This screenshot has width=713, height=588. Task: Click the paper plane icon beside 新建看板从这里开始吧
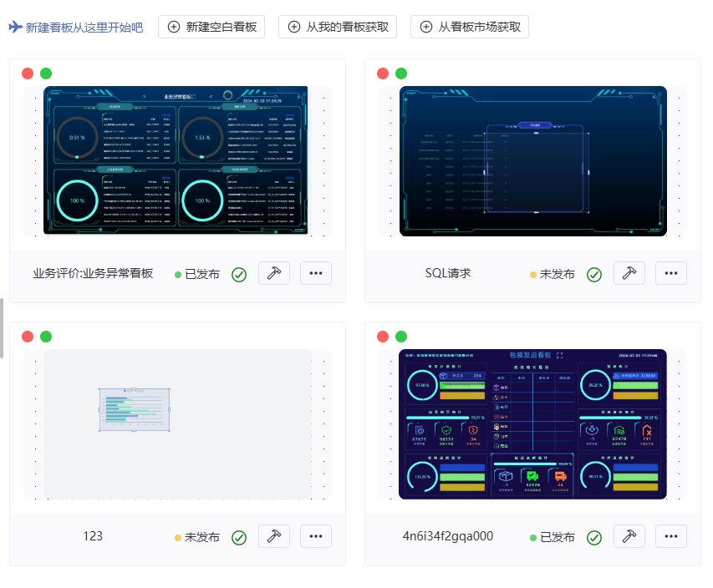15,27
